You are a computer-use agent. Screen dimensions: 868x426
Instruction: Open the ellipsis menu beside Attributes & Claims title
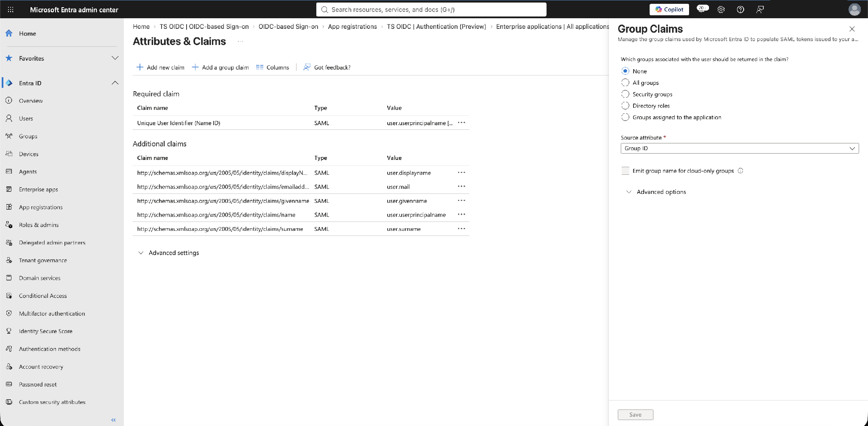tap(240, 41)
